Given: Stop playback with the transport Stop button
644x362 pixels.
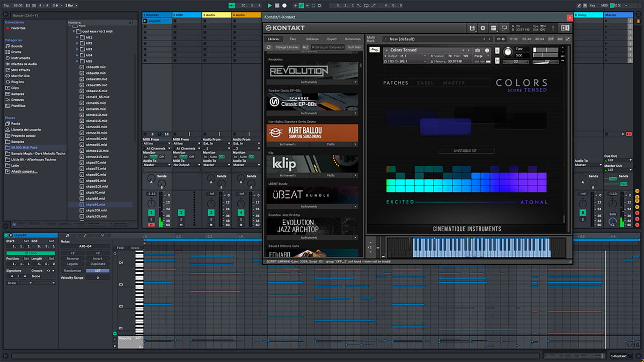Looking at the screenshot, I should point(277,5).
